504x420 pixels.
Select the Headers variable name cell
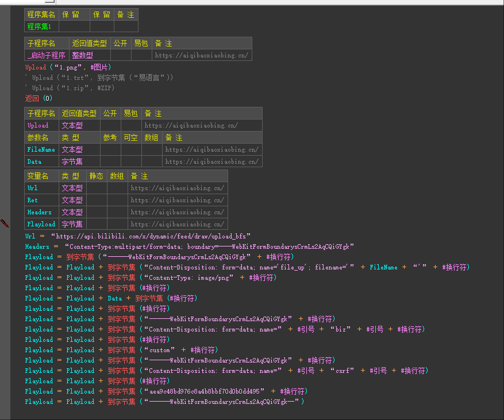(x=41, y=212)
